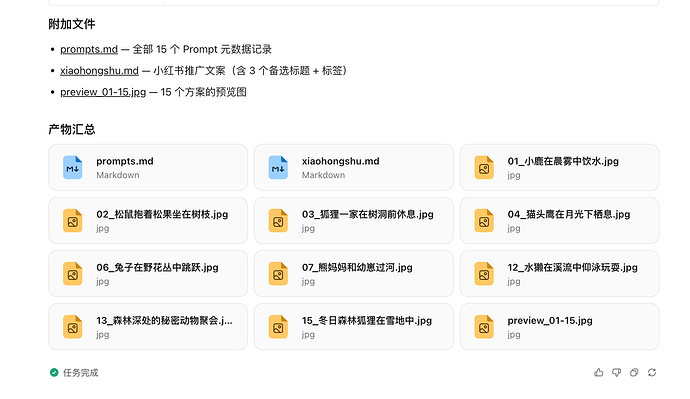This screenshot has width=690, height=399.
Task: Click image icon of 06_兔子在野花丛中跳跃.jpg
Action: coord(73,274)
